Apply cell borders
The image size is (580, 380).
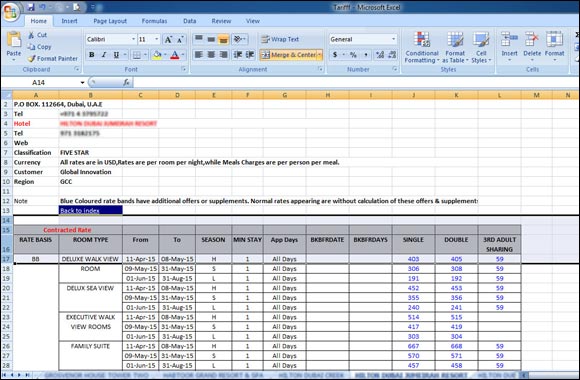pos(136,55)
